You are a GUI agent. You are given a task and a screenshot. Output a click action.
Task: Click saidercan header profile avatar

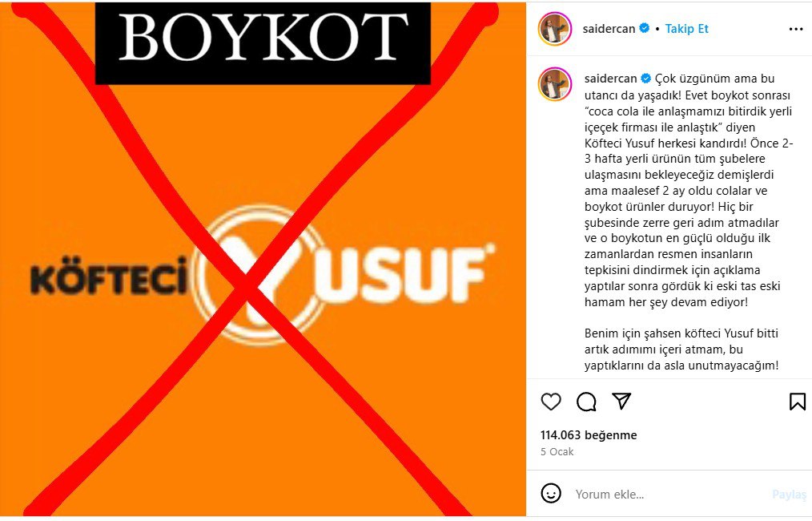pos(555,29)
